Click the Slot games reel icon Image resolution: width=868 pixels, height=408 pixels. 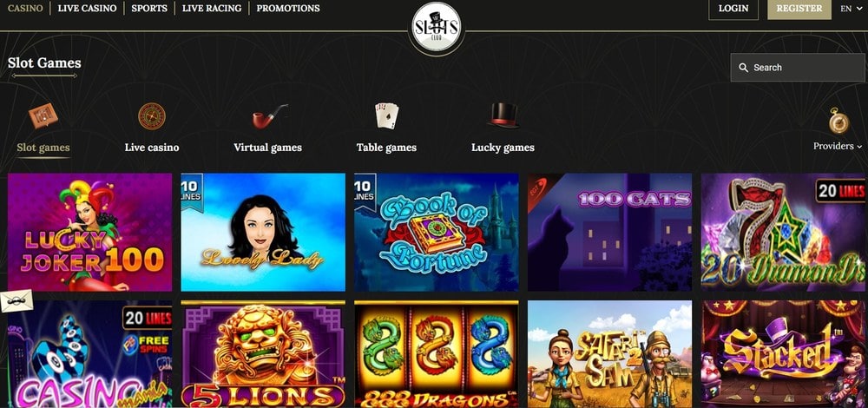point(43,115)
